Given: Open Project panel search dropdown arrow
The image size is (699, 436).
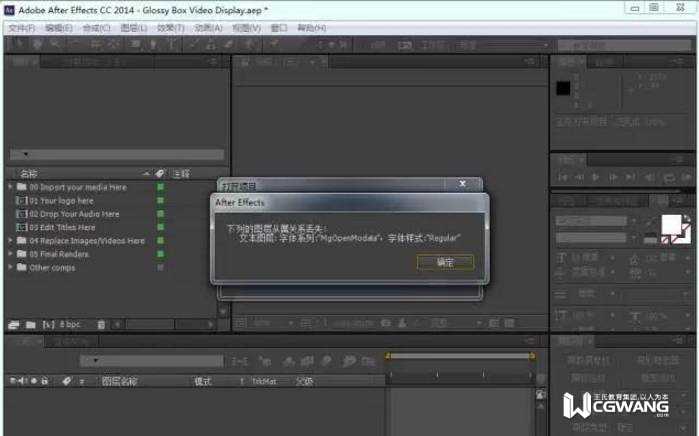Looking at the screenshot, I should [x=26, y=154].
